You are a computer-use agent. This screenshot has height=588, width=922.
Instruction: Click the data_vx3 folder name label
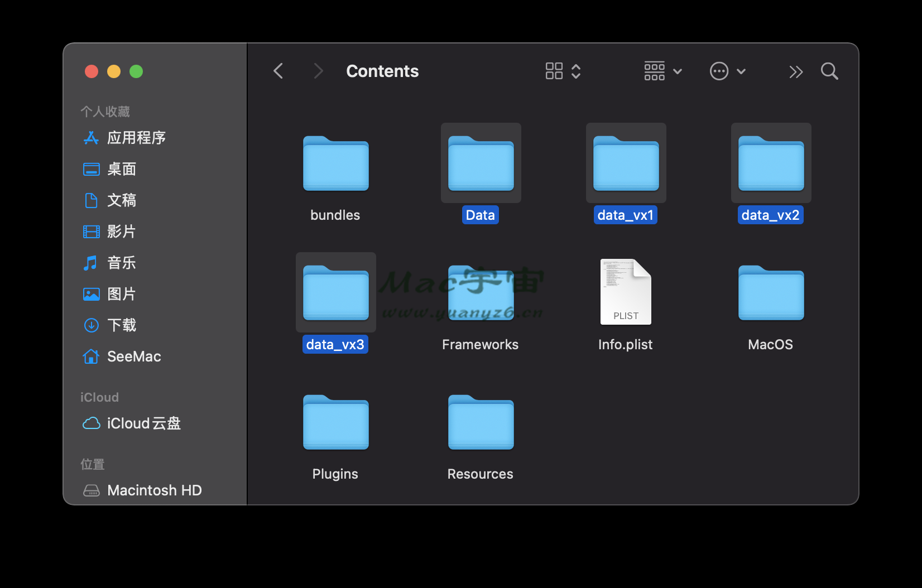point(335,345)
